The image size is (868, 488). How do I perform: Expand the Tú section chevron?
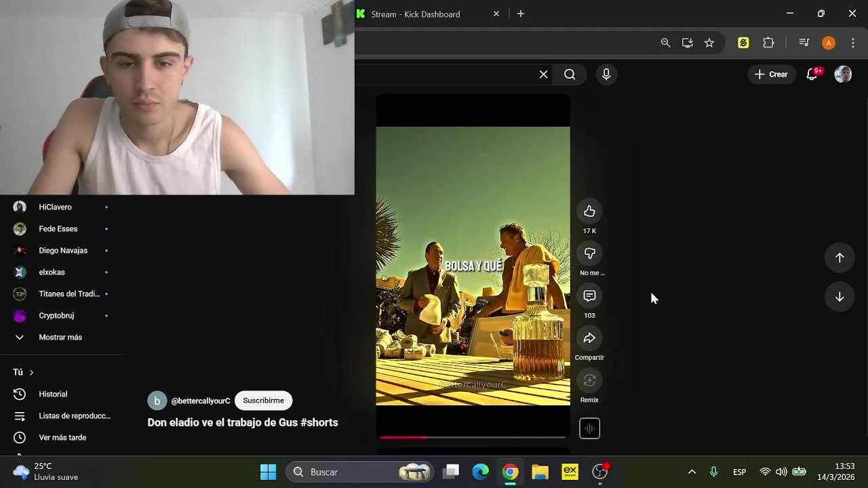click(31, 372)
